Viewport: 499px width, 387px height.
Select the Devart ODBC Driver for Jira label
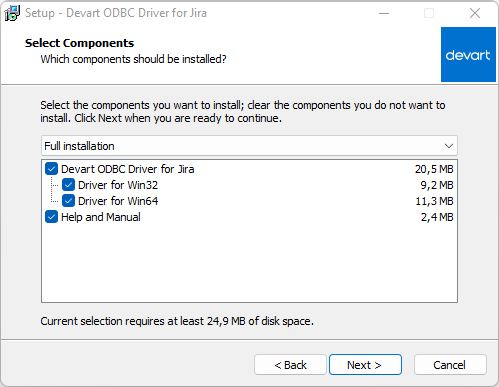click(128, 169)
